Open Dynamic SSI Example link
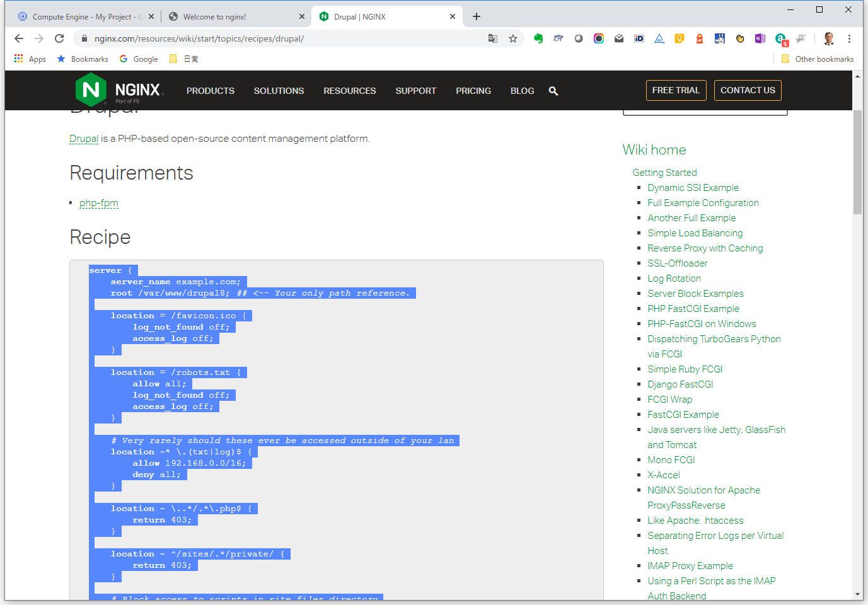Viewport: 868px width, 605px height. pyautogui.click(x=693, y=188)
